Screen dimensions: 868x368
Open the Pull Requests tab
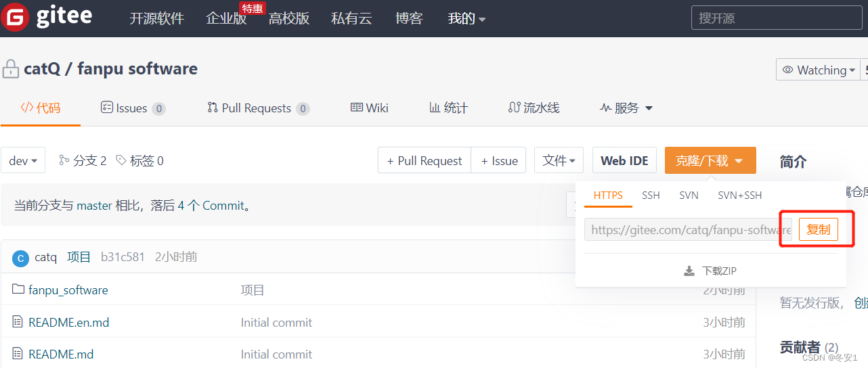coord(258,108)
